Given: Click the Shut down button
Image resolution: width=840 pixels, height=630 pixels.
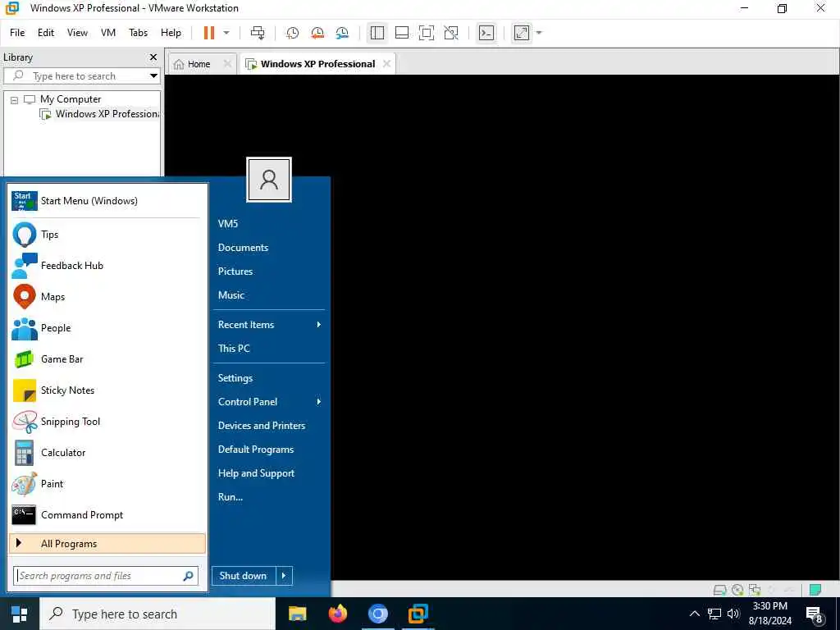Looking at the screenshot, I should click(x=244, y=576).
